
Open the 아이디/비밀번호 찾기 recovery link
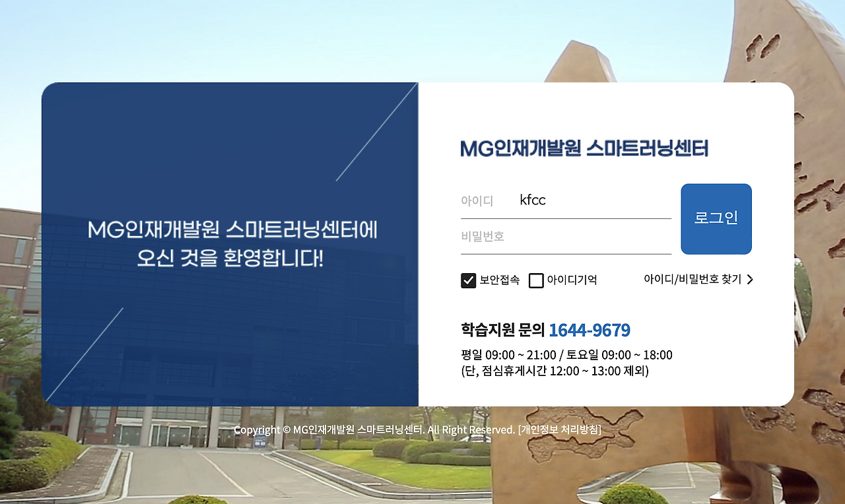tap(692, 280)
